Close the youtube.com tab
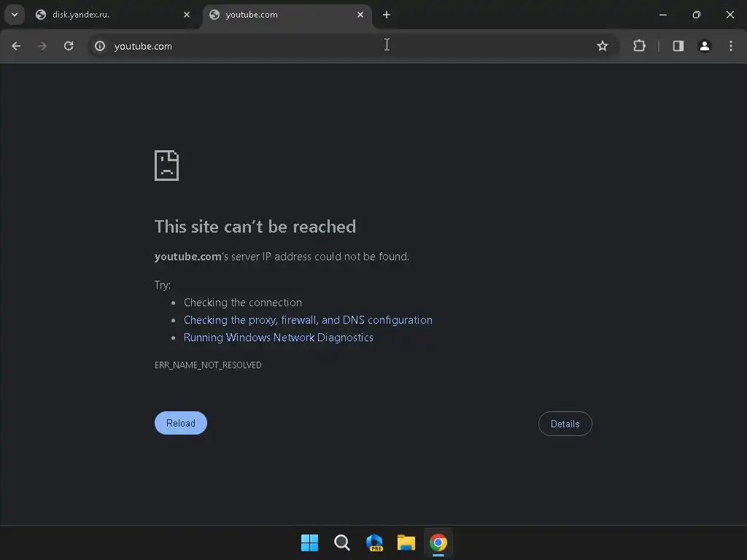 pyautogui.click(x=360, y=15)
